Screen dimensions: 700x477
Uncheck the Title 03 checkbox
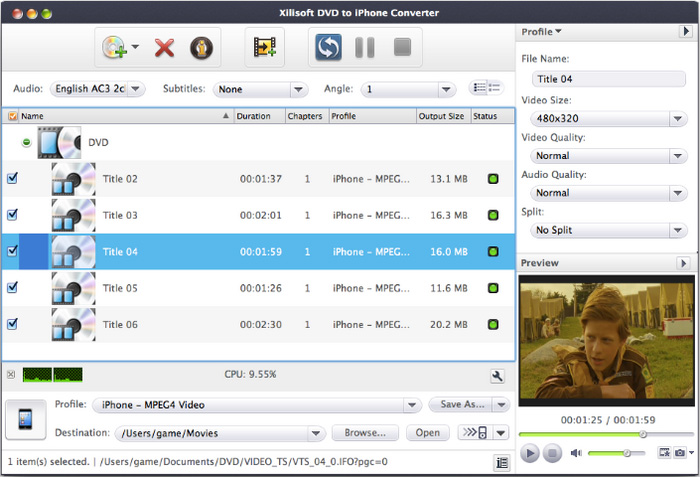(12, 215)
